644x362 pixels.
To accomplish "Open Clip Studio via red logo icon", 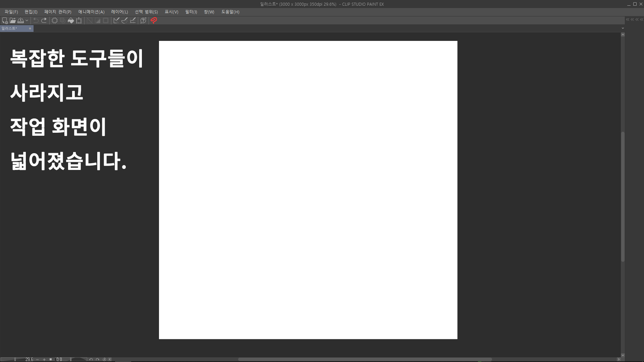I will 154,20.
